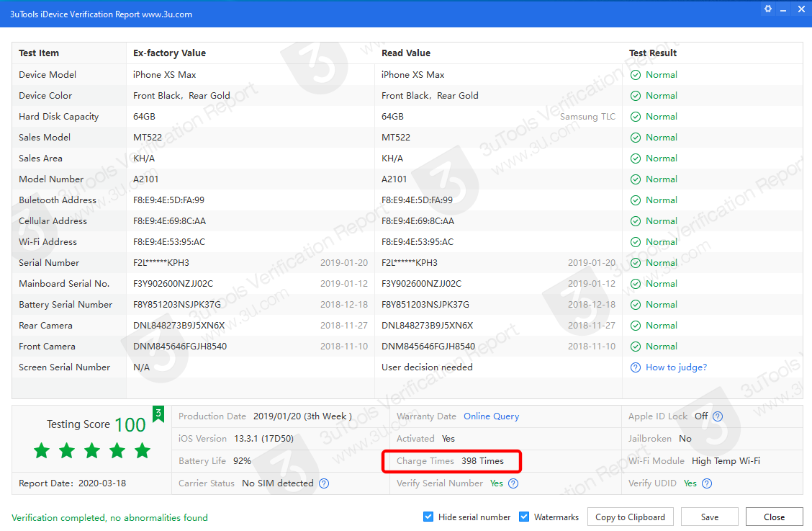Click Wi-Fi Module High Temp Wi-Fi value
812x531 pixels.
726,461
